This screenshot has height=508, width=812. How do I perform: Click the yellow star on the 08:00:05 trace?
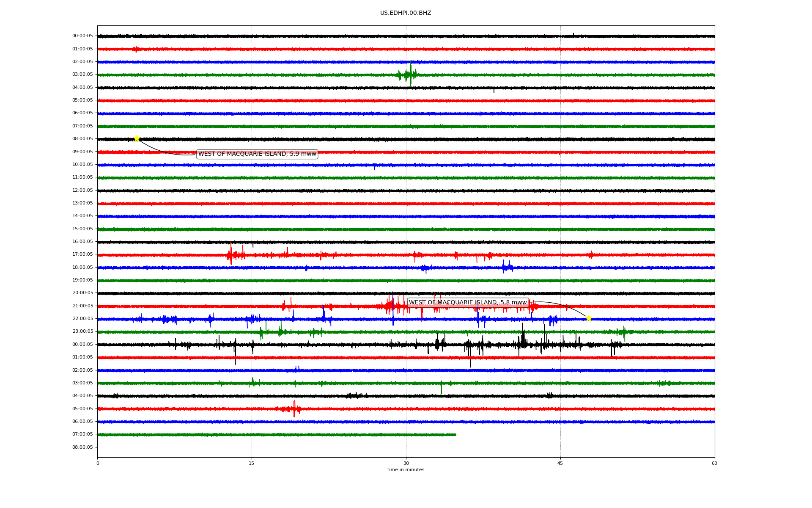point(137,138)
